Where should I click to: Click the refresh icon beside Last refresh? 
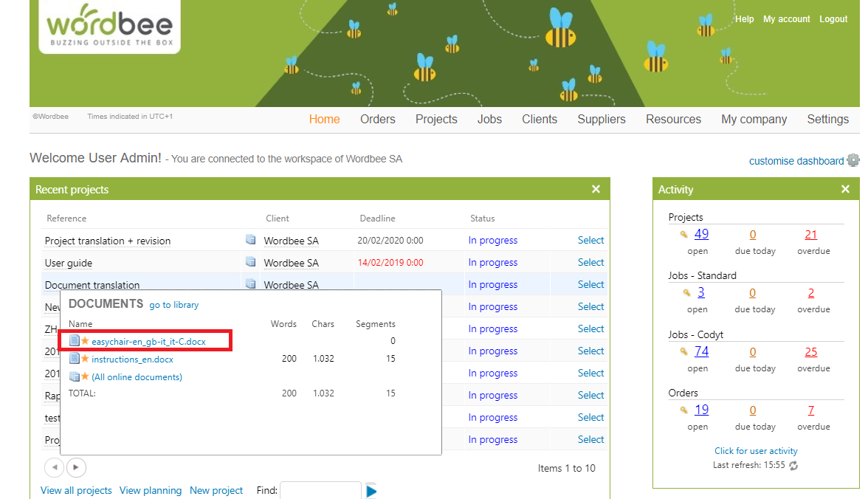tap(793, 466)
